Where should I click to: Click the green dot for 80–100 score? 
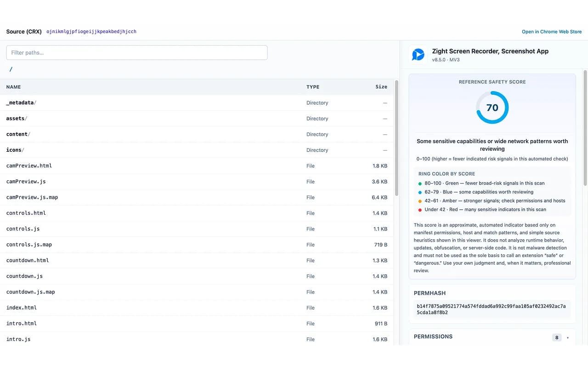click(420, 184)
